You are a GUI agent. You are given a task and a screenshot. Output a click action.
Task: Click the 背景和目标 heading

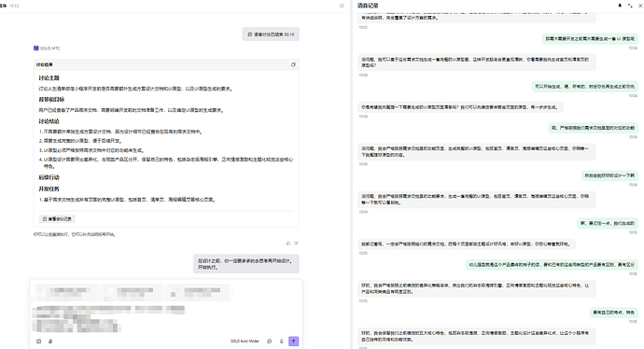(51, 99)
